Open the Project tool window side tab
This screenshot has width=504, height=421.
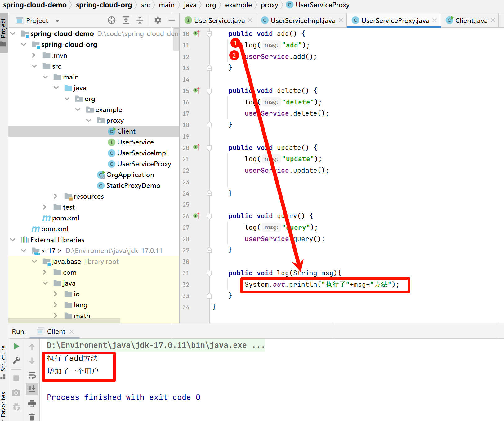[x=3, y=33]
